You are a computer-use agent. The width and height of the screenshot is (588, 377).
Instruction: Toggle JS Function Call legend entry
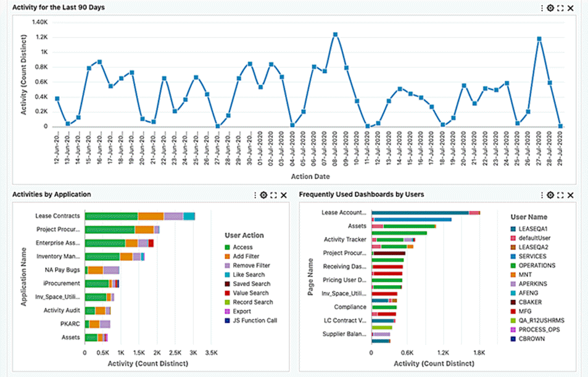coord(251,320)
